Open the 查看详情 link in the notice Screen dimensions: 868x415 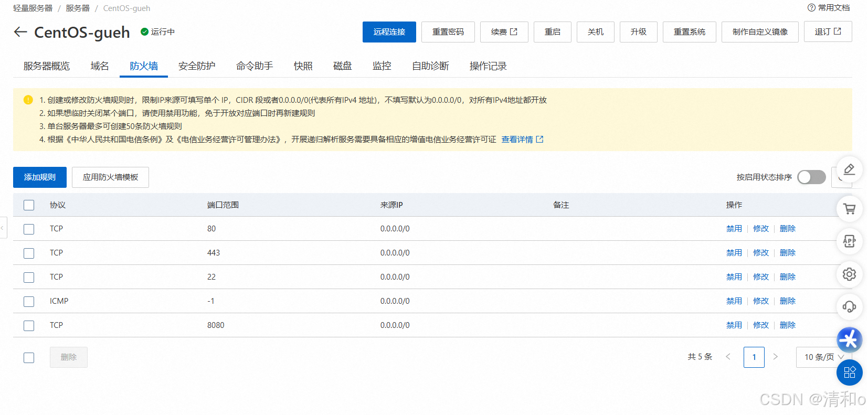coord(522,140)
